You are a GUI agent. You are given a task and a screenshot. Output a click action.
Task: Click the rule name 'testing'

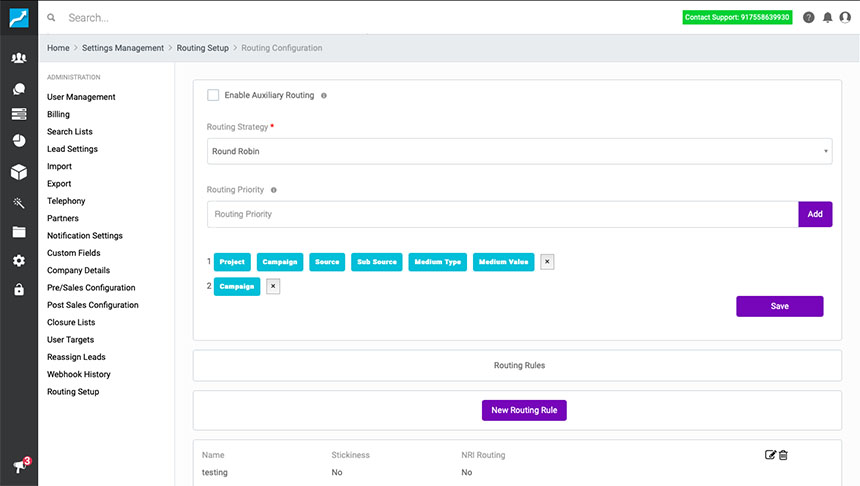[214, 472]
